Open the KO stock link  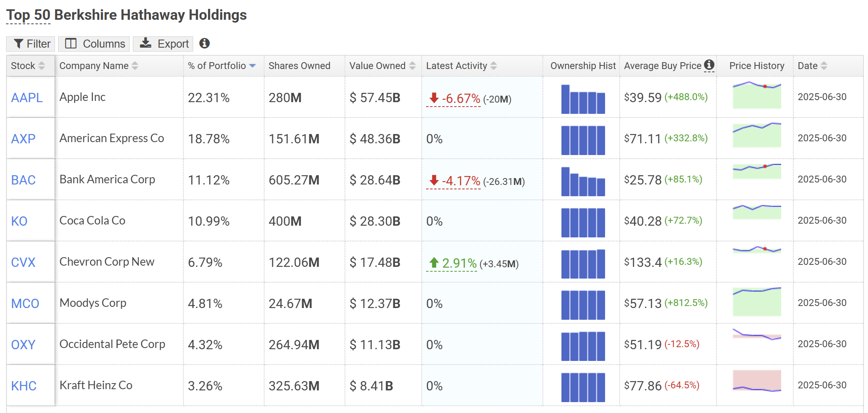19,221
